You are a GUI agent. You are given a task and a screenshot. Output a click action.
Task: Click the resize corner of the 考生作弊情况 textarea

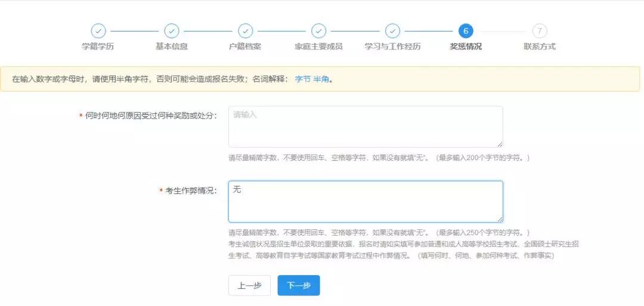coord(500,219)
